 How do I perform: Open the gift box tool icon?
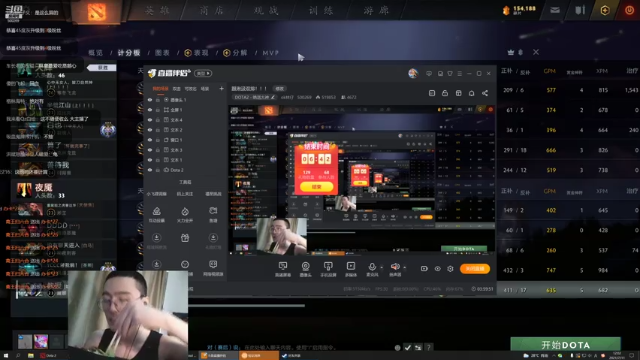185,238
